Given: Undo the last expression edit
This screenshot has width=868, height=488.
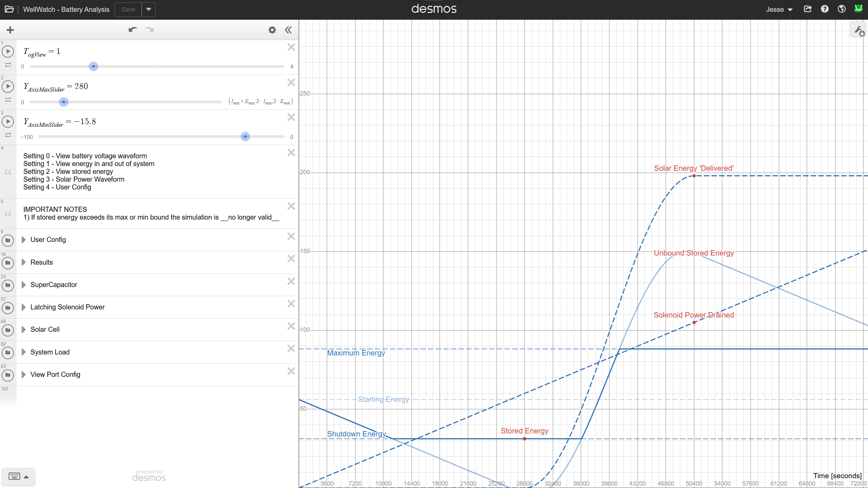Looking at the screenshot, I should 133,30.
